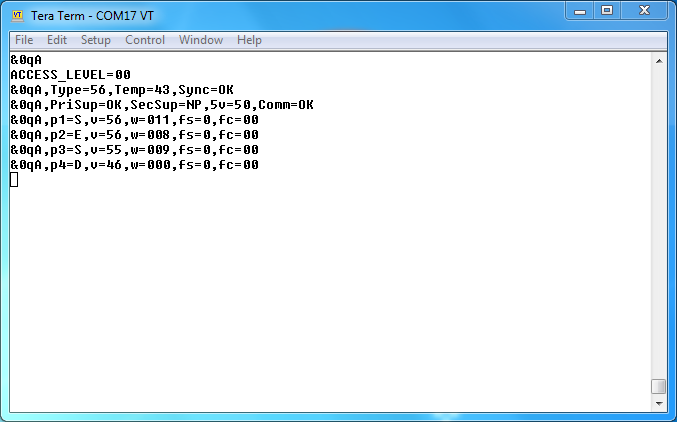This screenshot has width=677, height=422.
Task: Maximize the Tera Term window
Action: 607,11
